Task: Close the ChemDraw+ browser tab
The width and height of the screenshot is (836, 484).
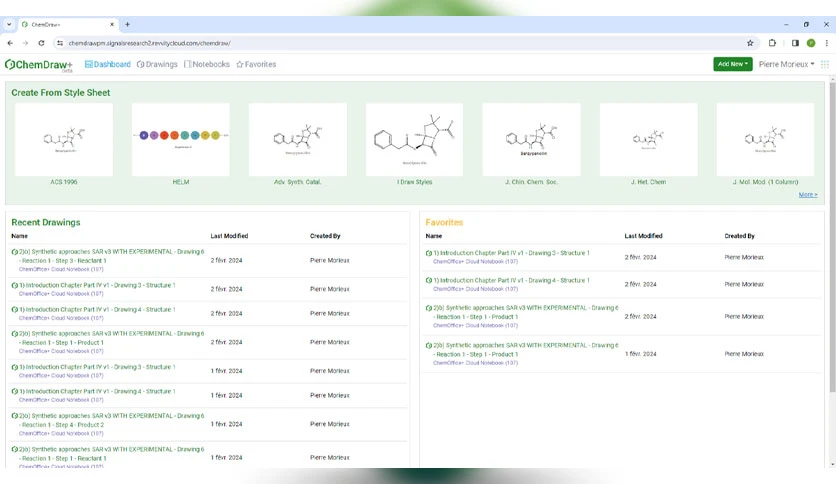Action: pyautogui.click(x=112, y=25)
